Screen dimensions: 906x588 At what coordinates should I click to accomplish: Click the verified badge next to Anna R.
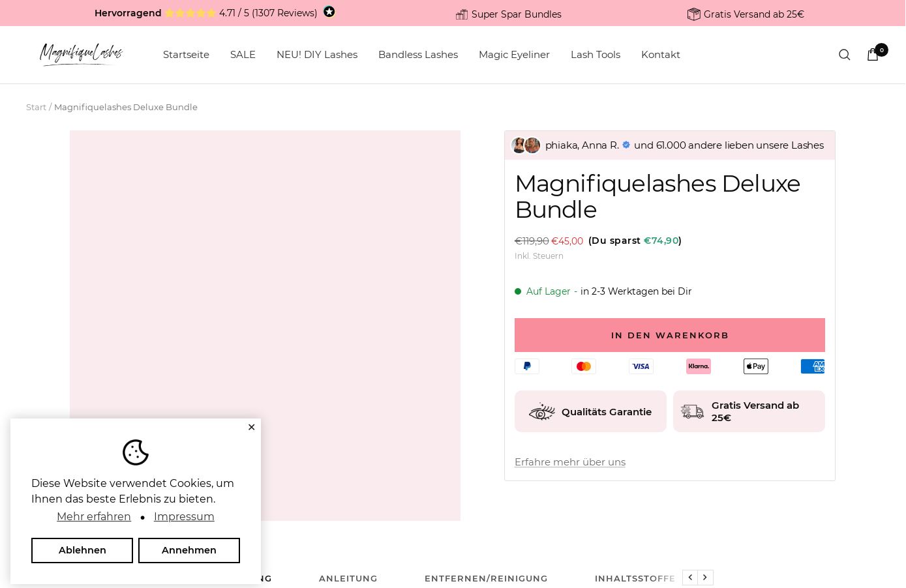(626, 145)
